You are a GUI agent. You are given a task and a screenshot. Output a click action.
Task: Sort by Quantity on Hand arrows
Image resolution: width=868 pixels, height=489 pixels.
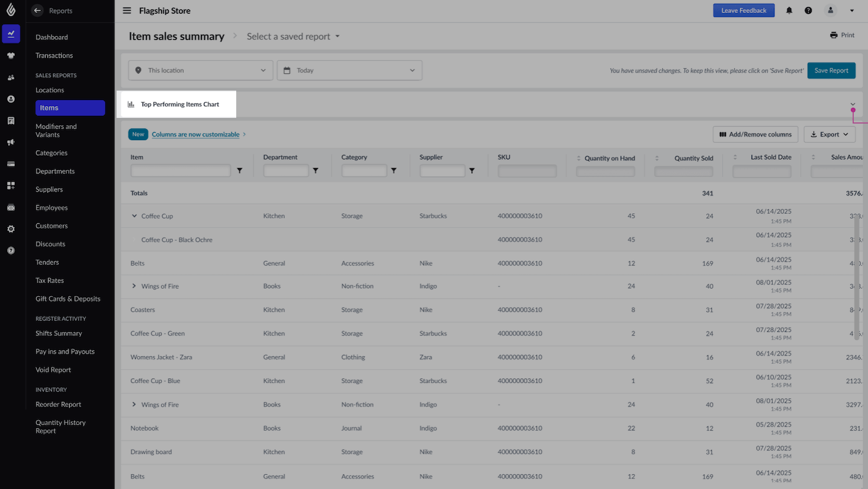579,158
